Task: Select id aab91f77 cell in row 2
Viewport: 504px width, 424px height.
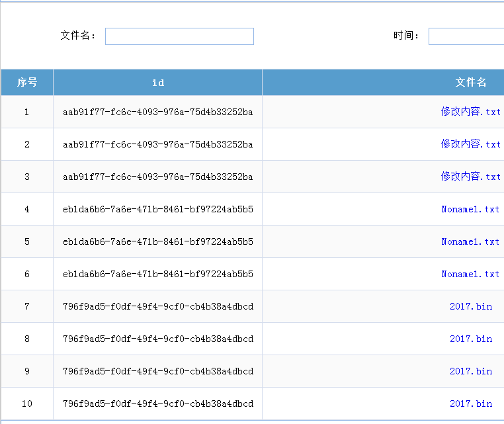Action: pyautogui.click(x=158, y=144)
